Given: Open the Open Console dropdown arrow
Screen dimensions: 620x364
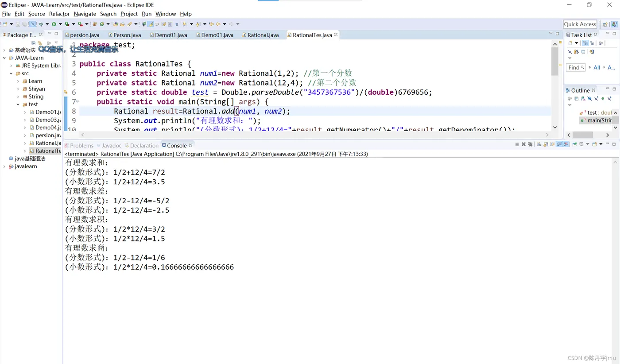Looking at the screenshot, I should (x=601, y=144).
